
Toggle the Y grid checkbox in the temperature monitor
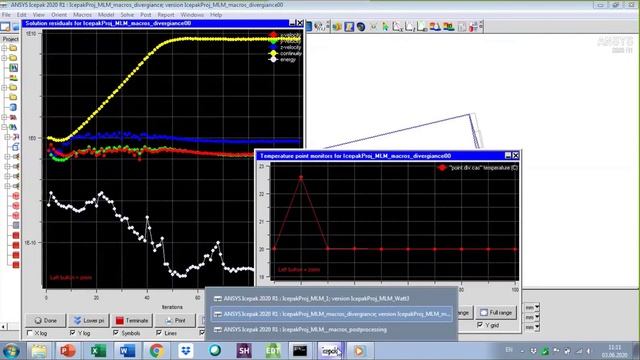click(x=480, y=325)
